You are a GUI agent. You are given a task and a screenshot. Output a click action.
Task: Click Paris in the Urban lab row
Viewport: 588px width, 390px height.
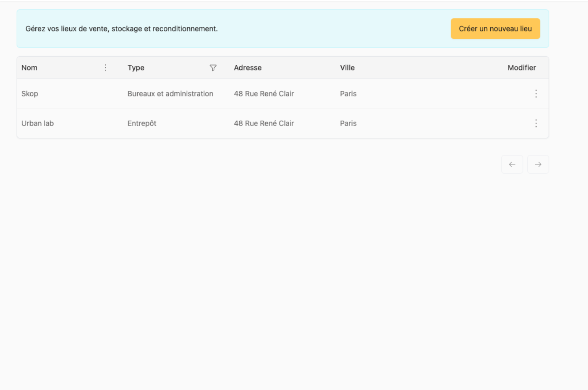coord(348,123)
